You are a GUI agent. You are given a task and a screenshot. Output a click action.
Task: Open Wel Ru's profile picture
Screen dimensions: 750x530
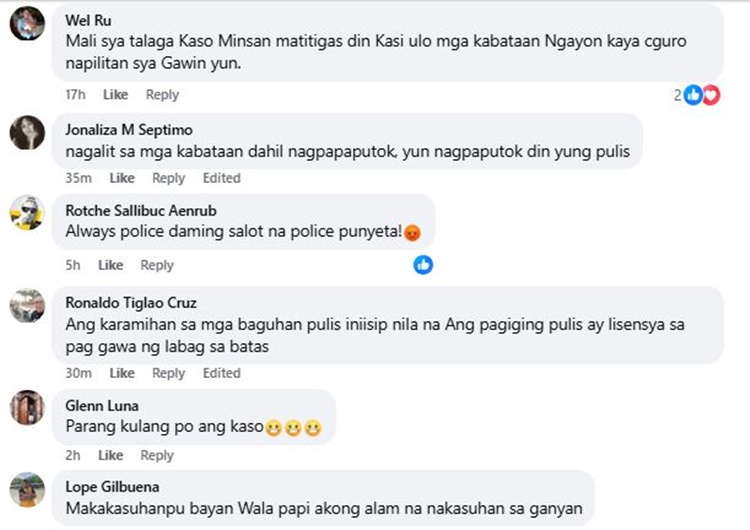(27, 22)
